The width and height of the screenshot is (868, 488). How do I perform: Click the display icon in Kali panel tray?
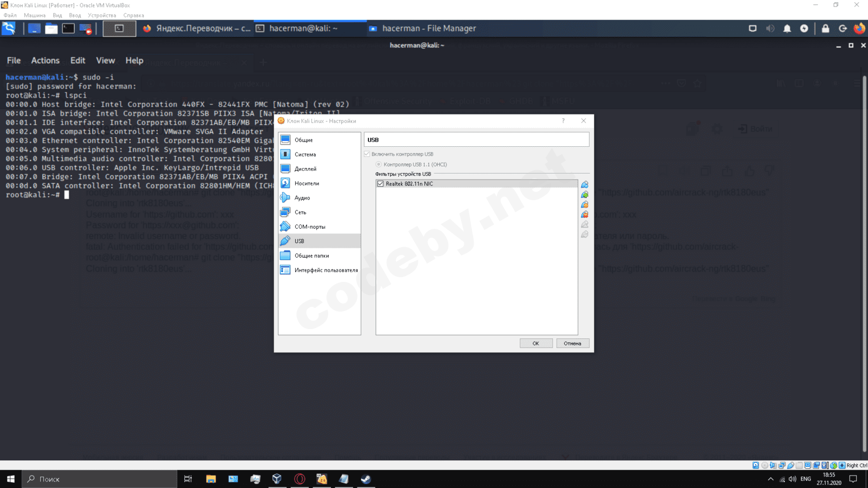752,28
